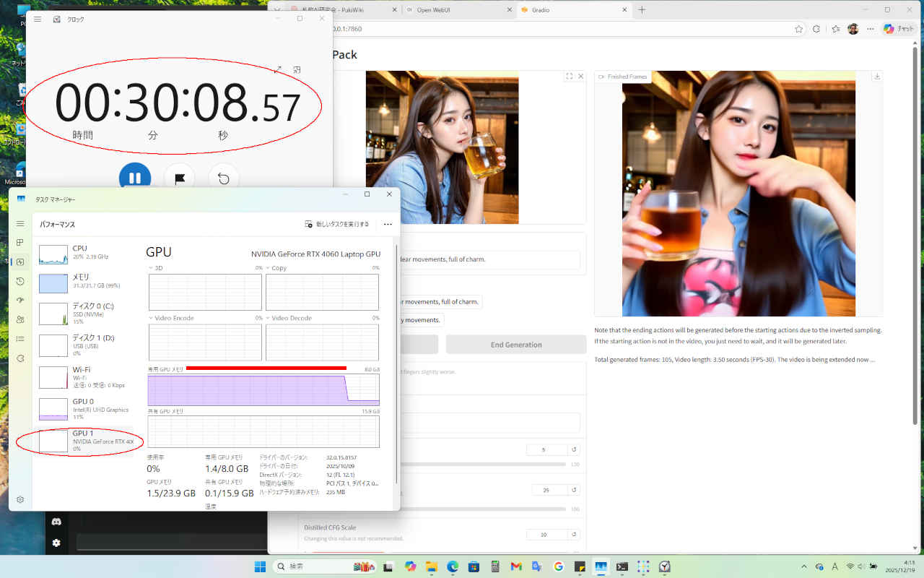Click the End Generation button
924x578 pixels.
click(516, 345)
